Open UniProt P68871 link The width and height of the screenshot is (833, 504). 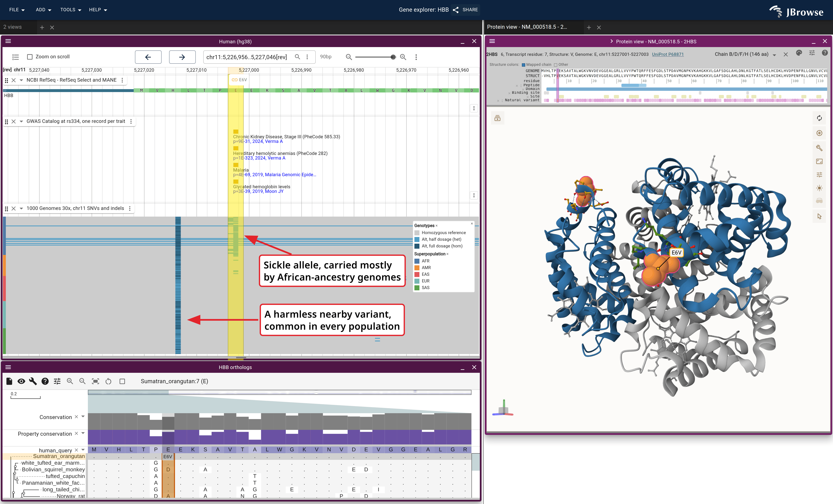668,54
